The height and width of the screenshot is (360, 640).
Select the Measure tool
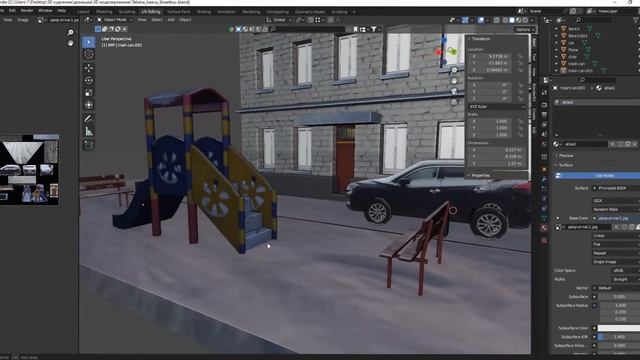point(89,131)
